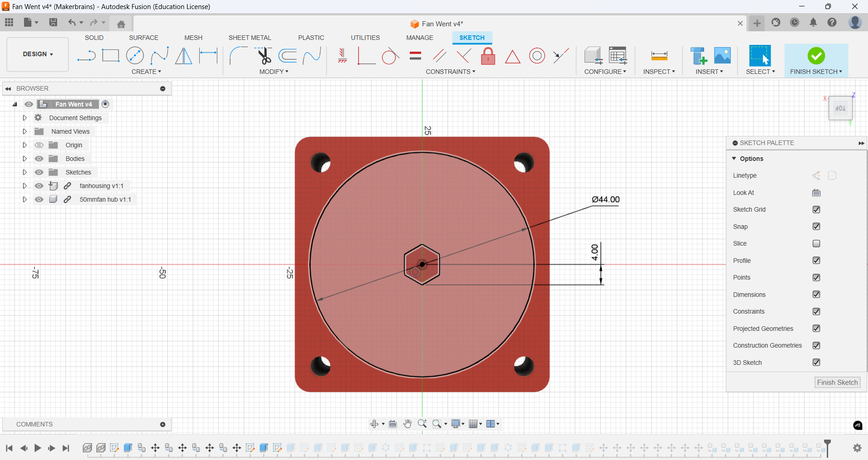Switch to the SOLID tab
Screen dimensions: 868x460
point(94,38)
